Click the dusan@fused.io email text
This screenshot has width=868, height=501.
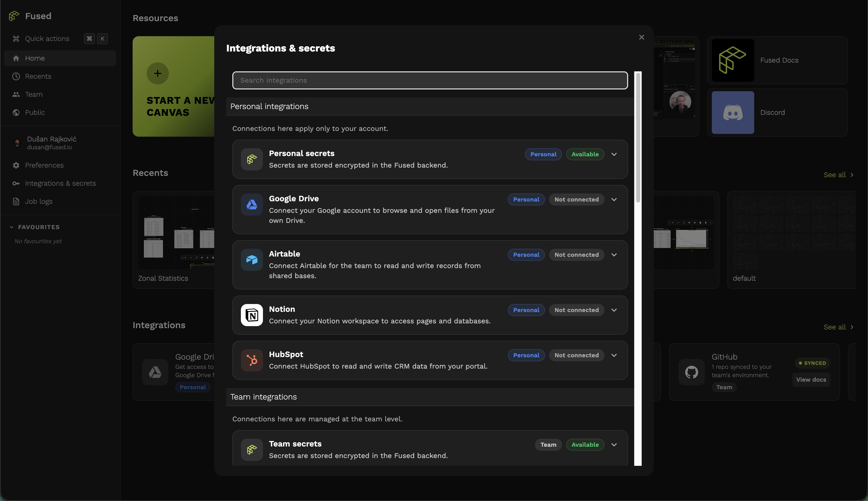point(49,147)
